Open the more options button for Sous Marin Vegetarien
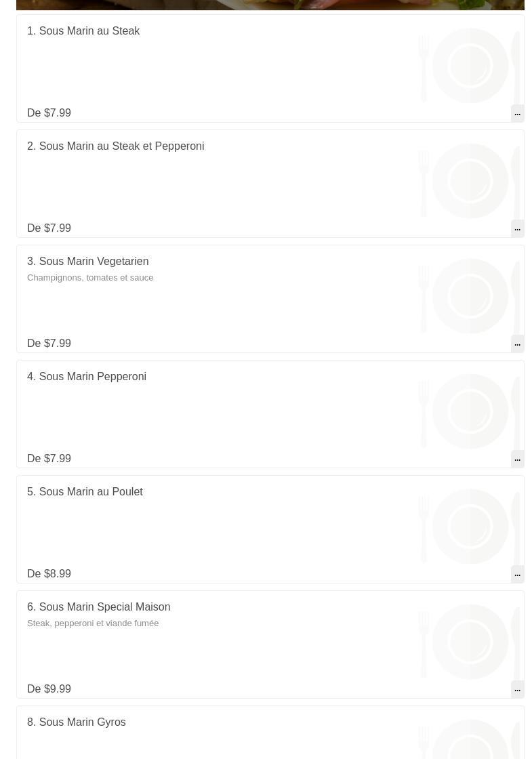 [517, 344]
